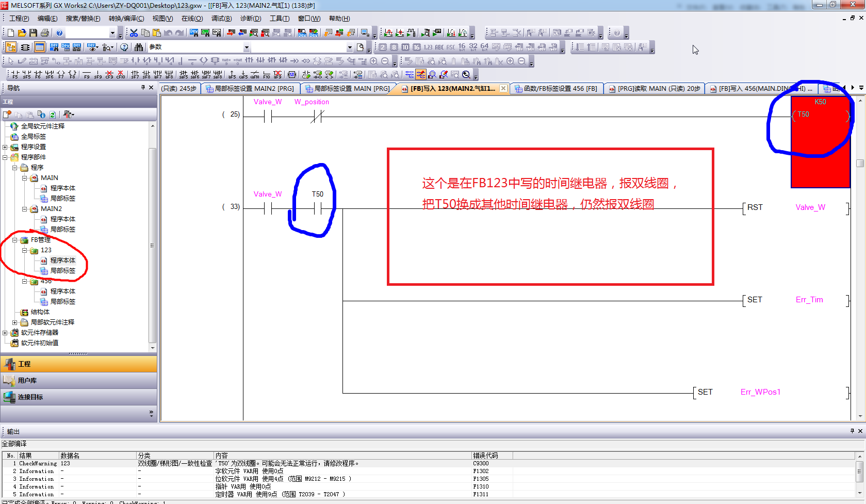Insert coil using F7 icon
The width and height of the screenshot is (866, 504).
(61, 75)
